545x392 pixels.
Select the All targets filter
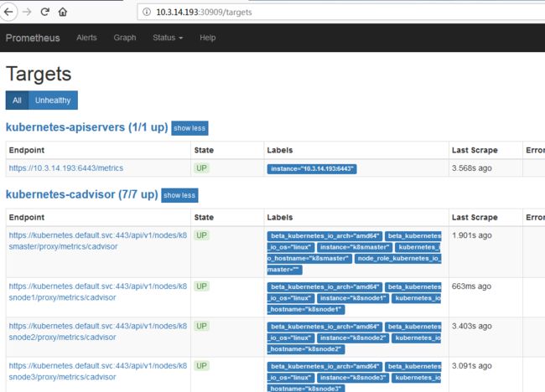point(17,101)
